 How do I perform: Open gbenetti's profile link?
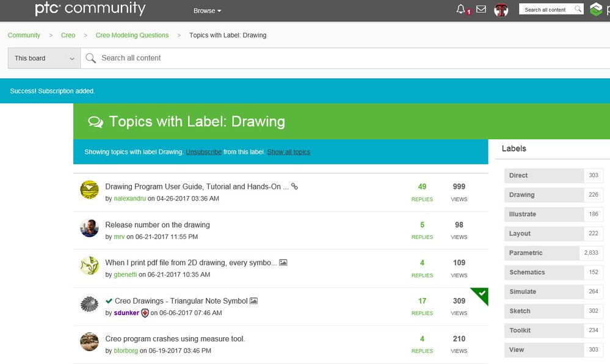pyautogui.click(x=125, y=274)
